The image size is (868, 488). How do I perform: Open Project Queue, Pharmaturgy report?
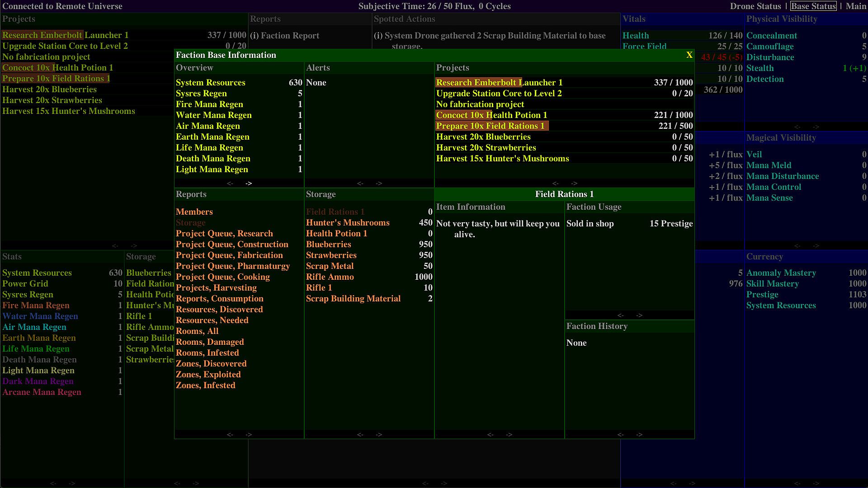(233, 266)
